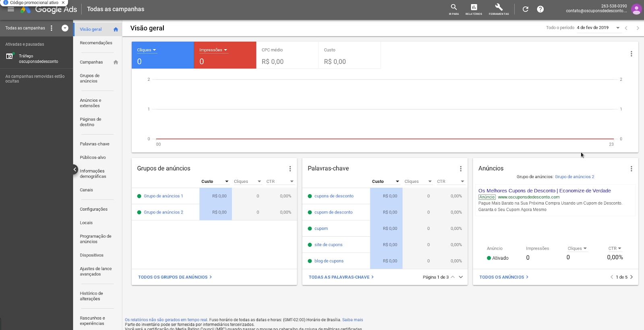The height and width of the screenshot is (330, 644).
Task: Toggle status dot of keyword cupom
Action: [310, 229]
